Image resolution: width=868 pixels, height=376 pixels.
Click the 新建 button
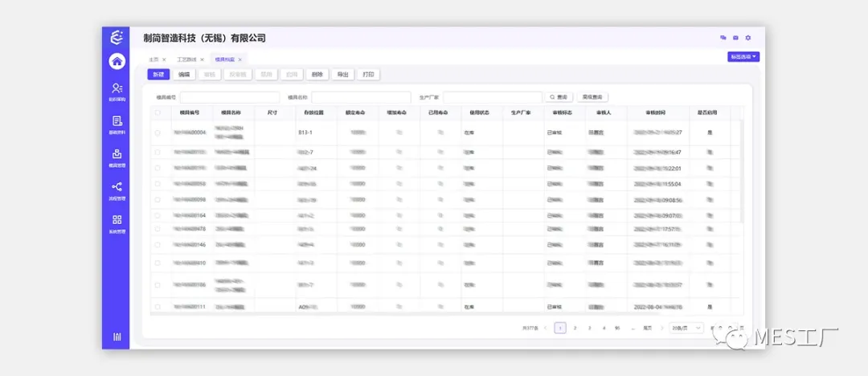point(158,75)
